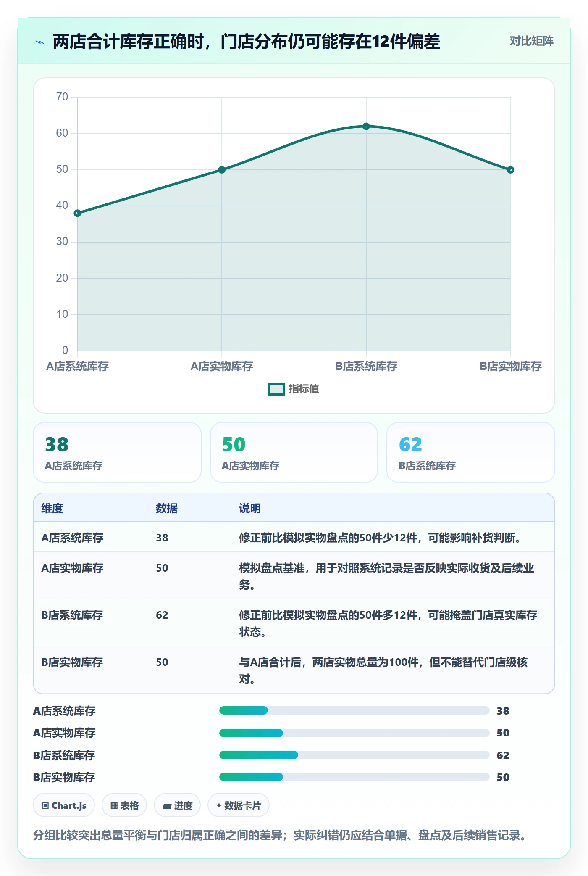Click the 进度 tag chip

pos(177,805)
